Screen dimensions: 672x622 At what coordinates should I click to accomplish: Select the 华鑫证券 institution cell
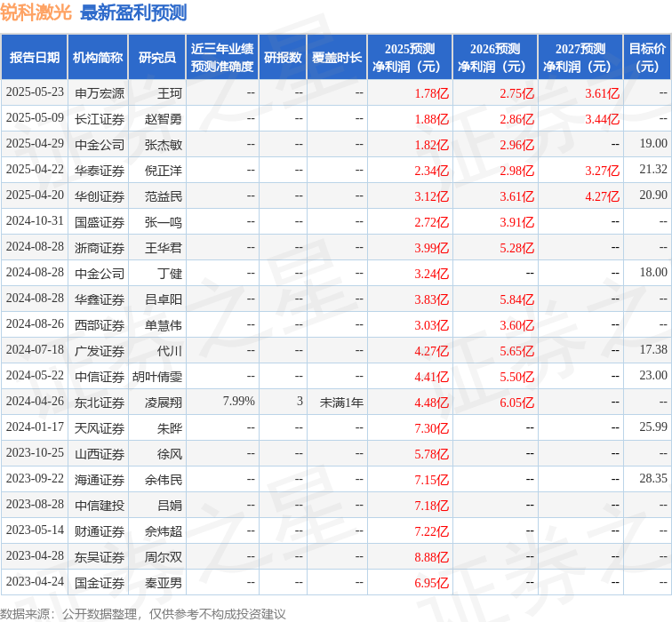tap(100, 299)
